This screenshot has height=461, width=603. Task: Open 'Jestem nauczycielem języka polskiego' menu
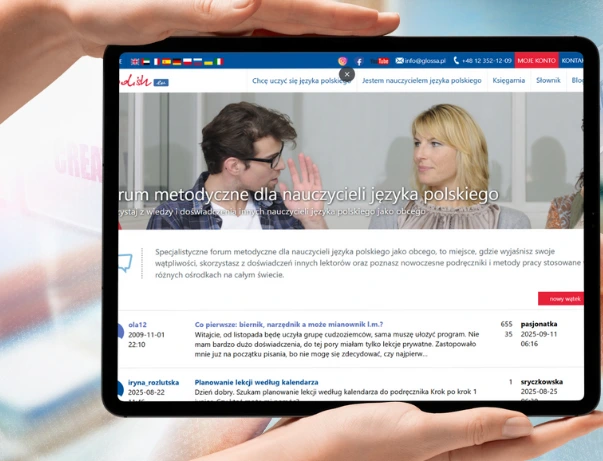[422, 81]
